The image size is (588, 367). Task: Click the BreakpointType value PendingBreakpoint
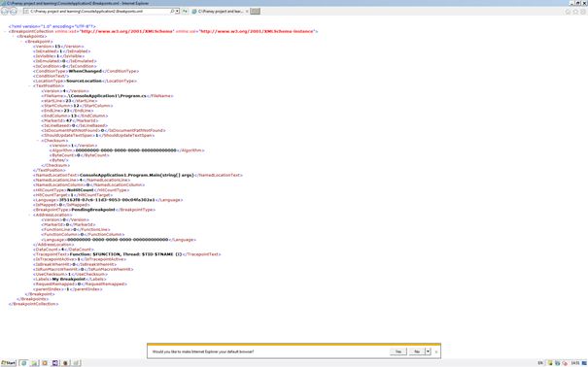coord(93,210)
